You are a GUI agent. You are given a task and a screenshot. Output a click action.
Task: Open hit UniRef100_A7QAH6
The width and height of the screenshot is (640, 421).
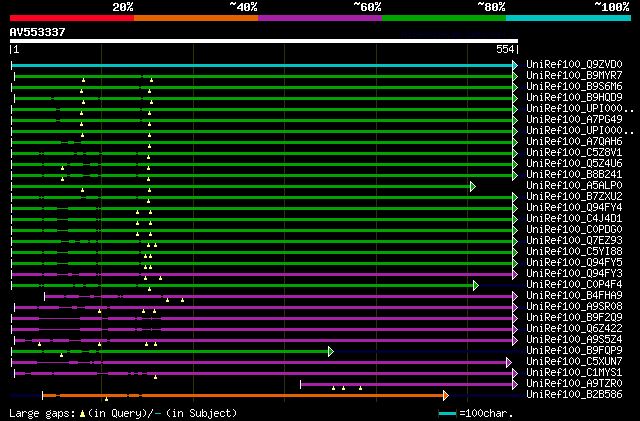point(574,142)
